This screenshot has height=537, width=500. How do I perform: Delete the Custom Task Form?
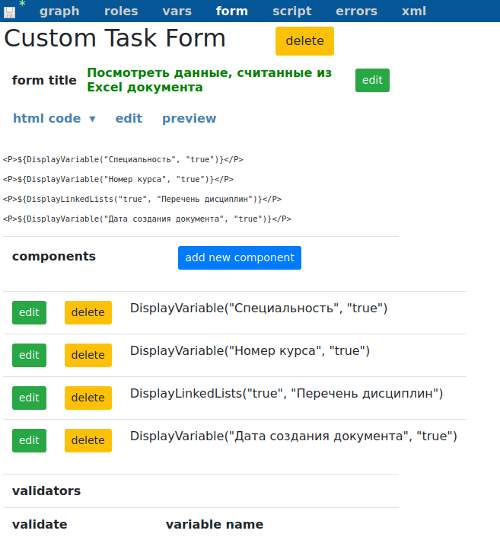coord(304,41)
